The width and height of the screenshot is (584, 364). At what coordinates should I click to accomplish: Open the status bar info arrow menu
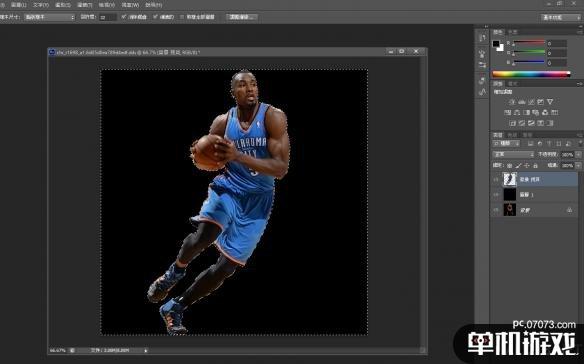pyautogui.click(x=146, y=351)
